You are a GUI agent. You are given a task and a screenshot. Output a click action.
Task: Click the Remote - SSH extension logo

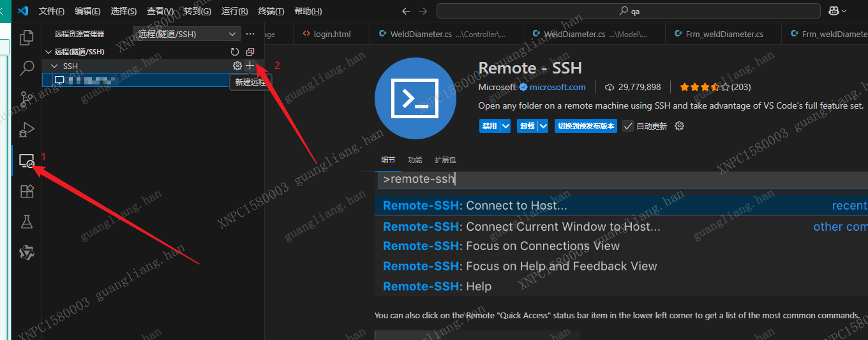(415, 98)
